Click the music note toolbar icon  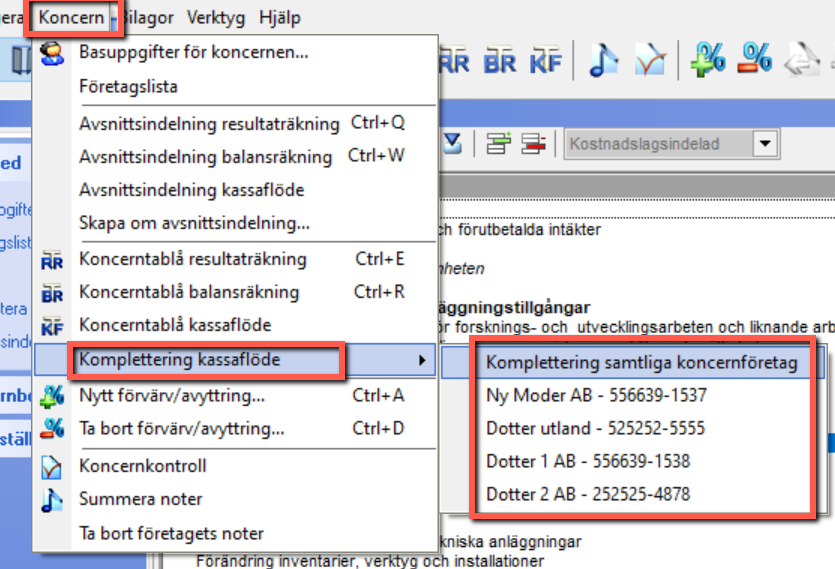click(x=603, y=60)
